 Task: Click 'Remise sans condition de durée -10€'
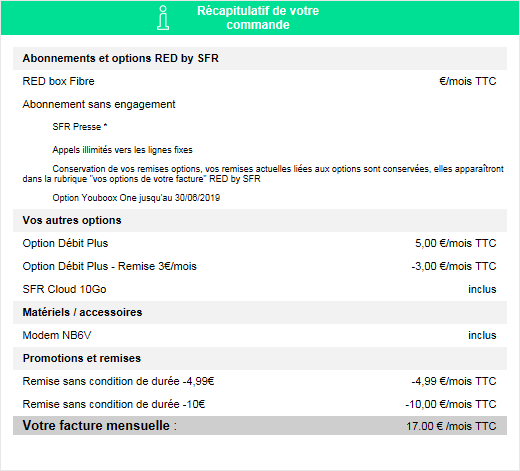113,404
